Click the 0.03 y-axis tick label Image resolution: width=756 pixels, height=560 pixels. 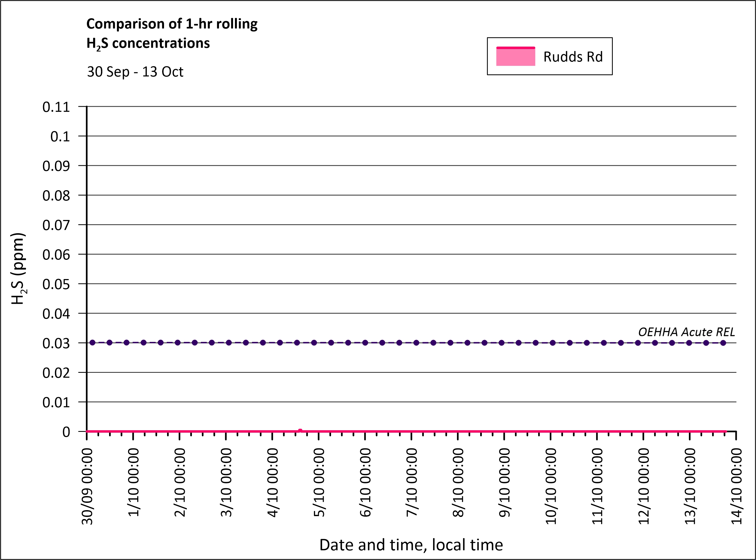click(x=56, y=343)
